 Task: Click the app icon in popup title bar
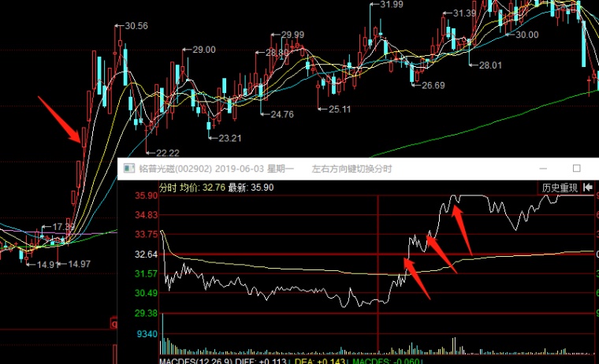(129, 169)
